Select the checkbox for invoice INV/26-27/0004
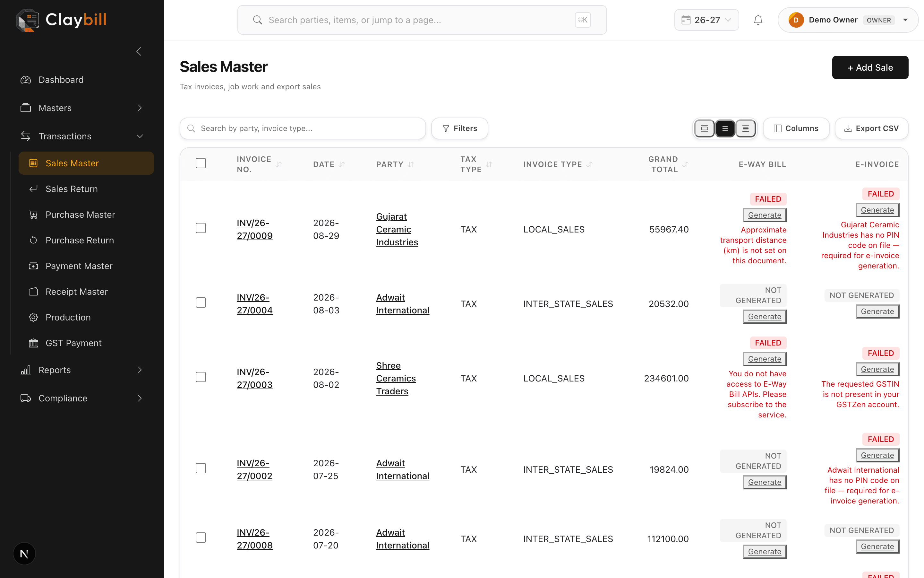Screen dimensions: 924x578 201,303
